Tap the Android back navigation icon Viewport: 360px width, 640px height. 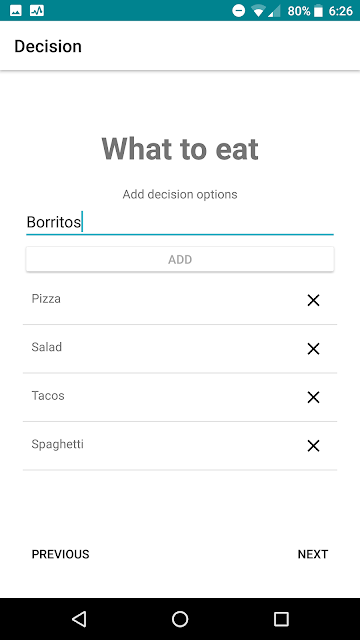tap(79, 619)
